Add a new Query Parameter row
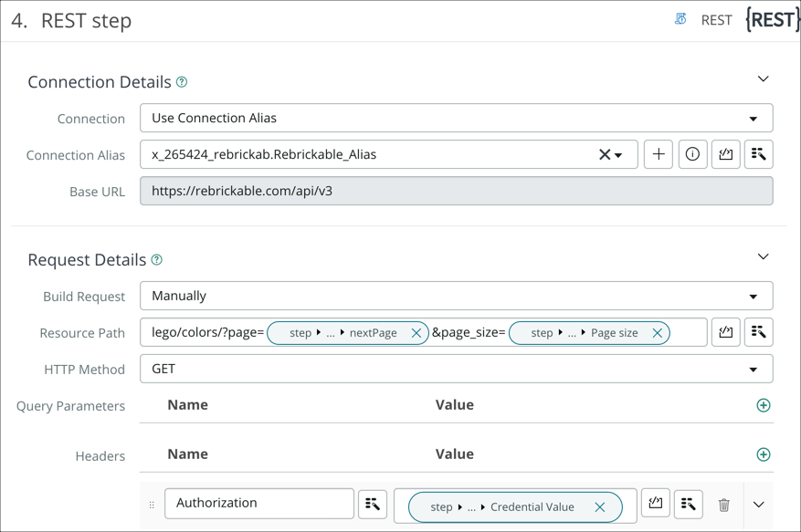This screenshot has height=532, width=801. click(764, 405)
